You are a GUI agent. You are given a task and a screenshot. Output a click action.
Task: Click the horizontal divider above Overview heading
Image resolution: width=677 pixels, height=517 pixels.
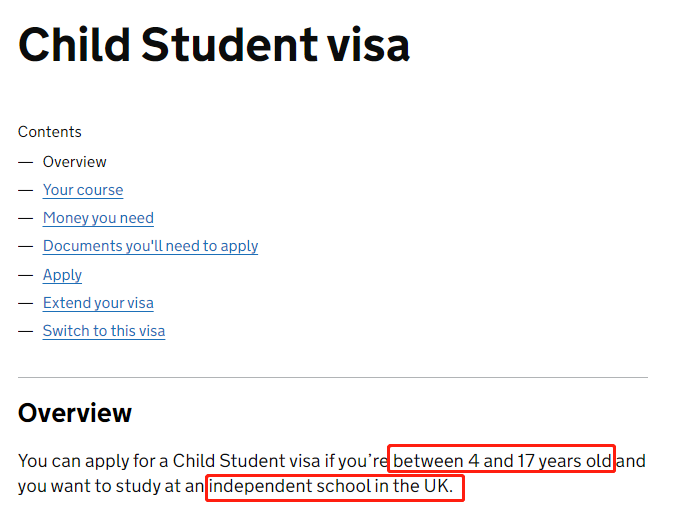333,377
